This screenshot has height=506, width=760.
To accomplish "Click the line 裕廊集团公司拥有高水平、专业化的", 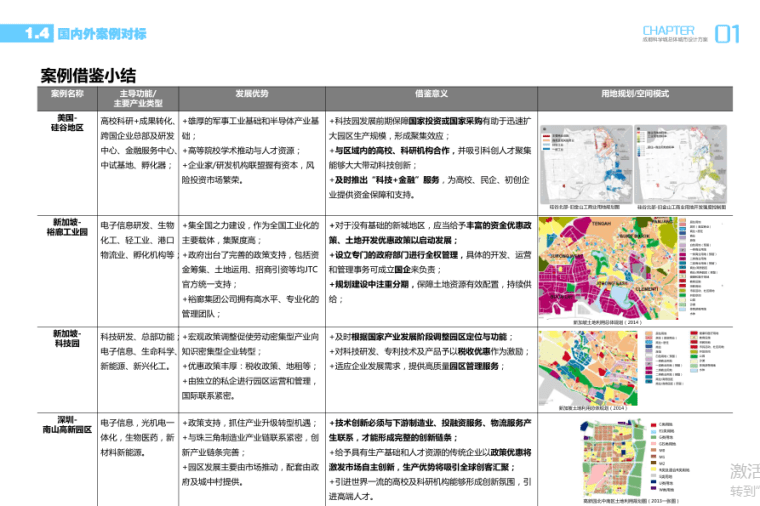I will pos(251,299).
